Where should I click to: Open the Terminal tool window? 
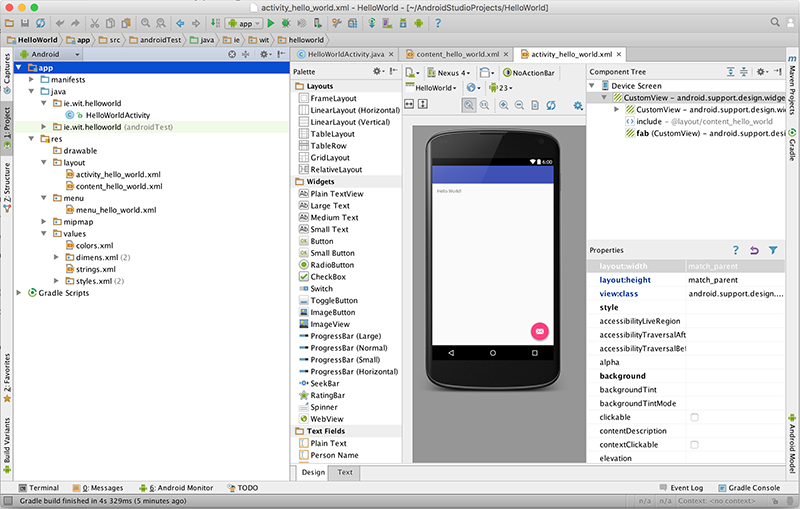[44, 488]
